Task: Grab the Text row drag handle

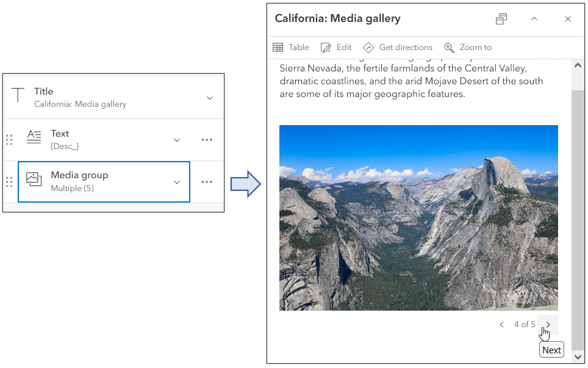Action: tap(9, 140)
